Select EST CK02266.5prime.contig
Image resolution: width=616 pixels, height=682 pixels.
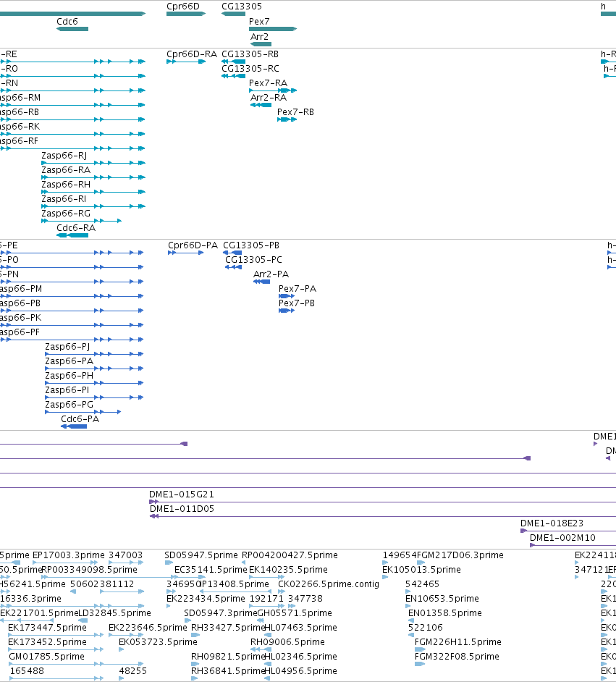(x=328, y=584)
